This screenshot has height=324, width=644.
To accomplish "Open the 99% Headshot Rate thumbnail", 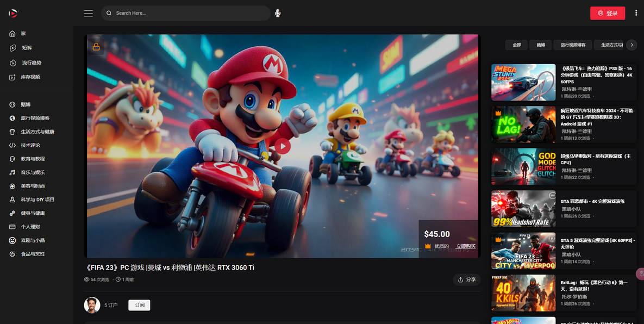I will point(523,209).
